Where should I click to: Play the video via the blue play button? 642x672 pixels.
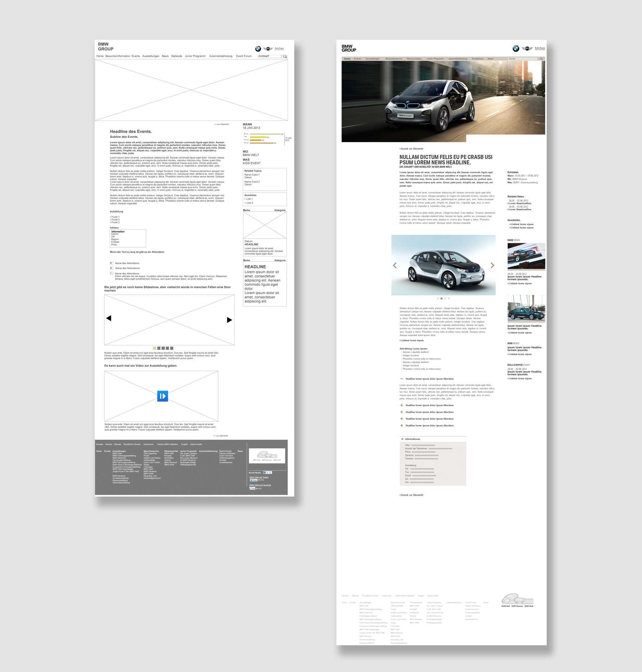pos(163,396)
